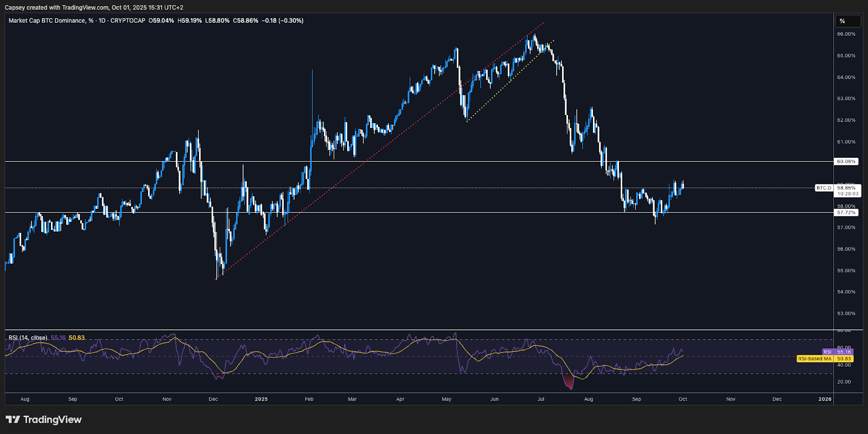The image size is (868, 434).
Task: Select the 57.72% horizontal line price label
Action: tap(846, 213)
